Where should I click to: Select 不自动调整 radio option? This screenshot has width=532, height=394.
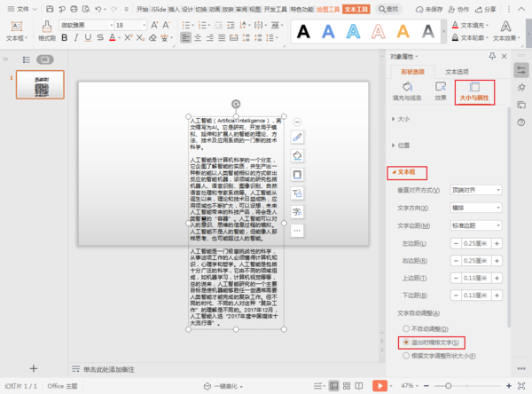tap(406, 327)
